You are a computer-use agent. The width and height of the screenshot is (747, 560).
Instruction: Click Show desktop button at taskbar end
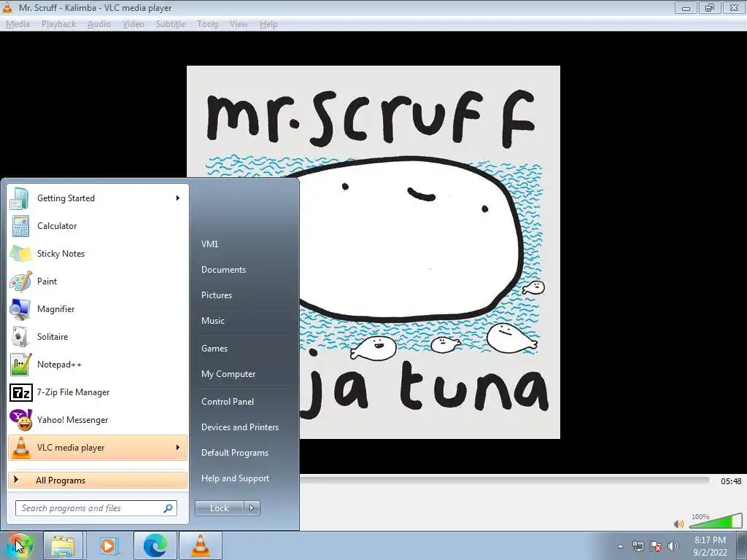742,545
